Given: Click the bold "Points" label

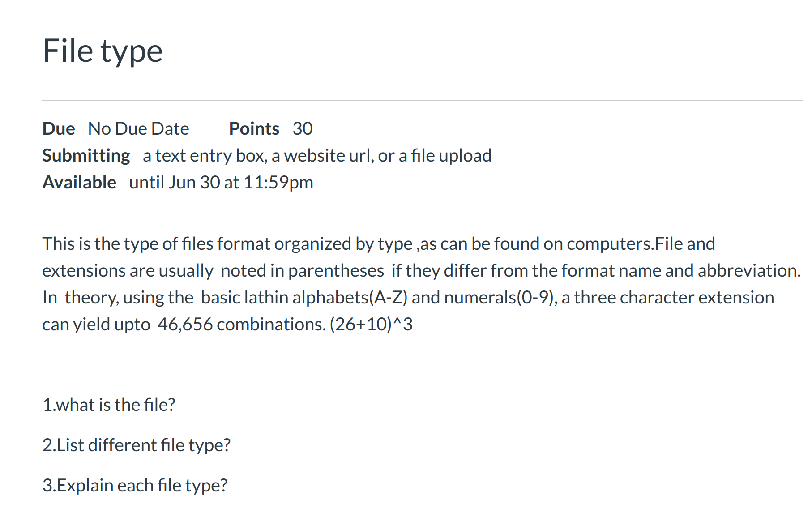Looking at the screenshot, I should (x=254, y=129).
